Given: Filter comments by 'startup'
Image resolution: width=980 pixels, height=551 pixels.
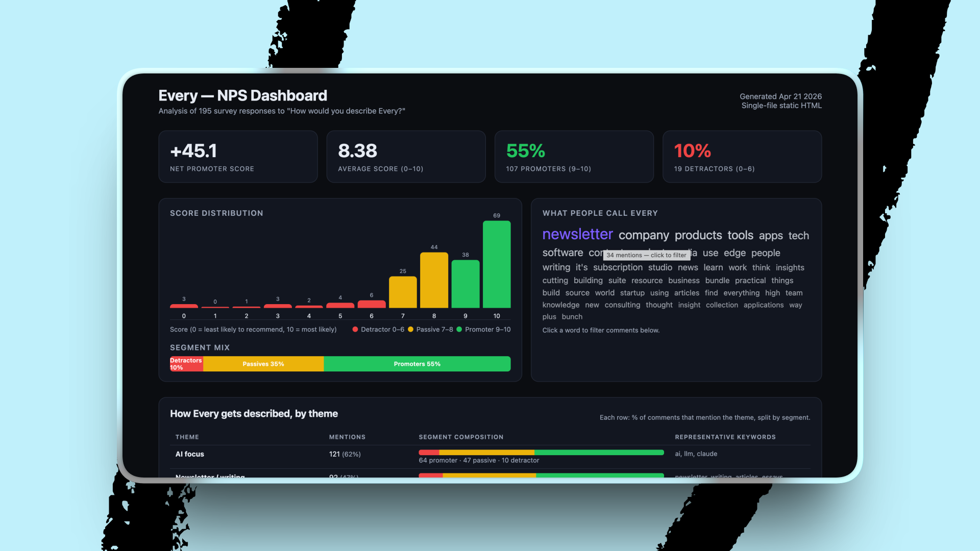Looking at the screenshot, I should pyautogui.click(x=632, y=293).
